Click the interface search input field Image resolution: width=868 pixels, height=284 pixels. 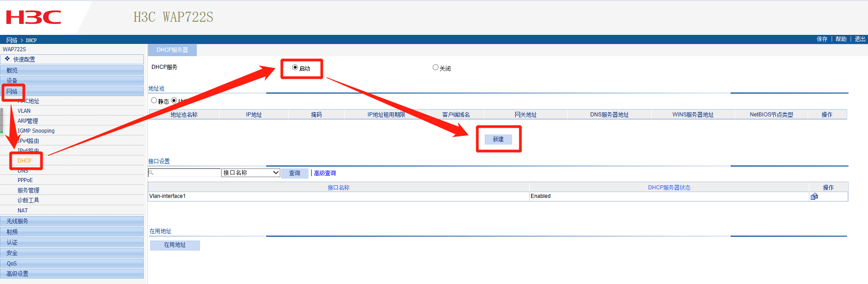pyautogui.click(x=185, y=173)
